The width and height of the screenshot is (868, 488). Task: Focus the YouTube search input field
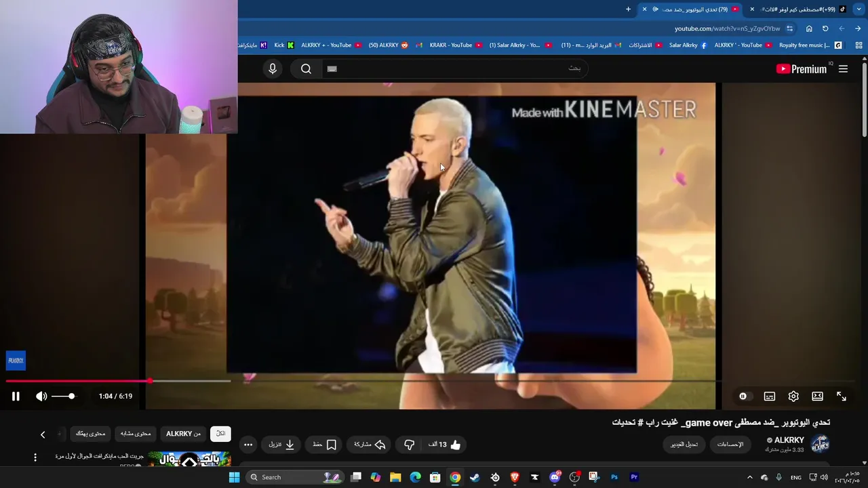tap(454, 68)
